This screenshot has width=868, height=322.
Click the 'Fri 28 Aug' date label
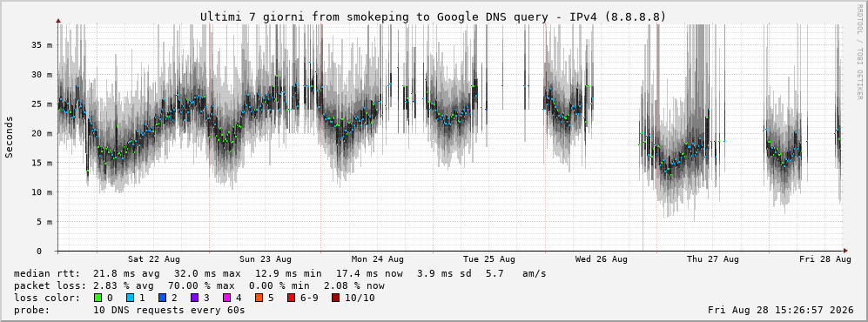[825, 259]
